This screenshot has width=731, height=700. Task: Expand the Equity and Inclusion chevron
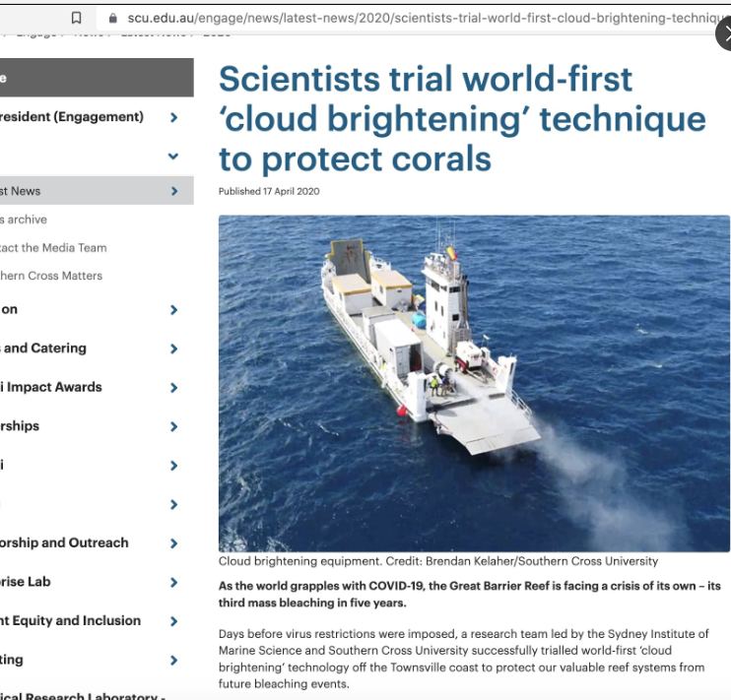click(x=174, y=621)
